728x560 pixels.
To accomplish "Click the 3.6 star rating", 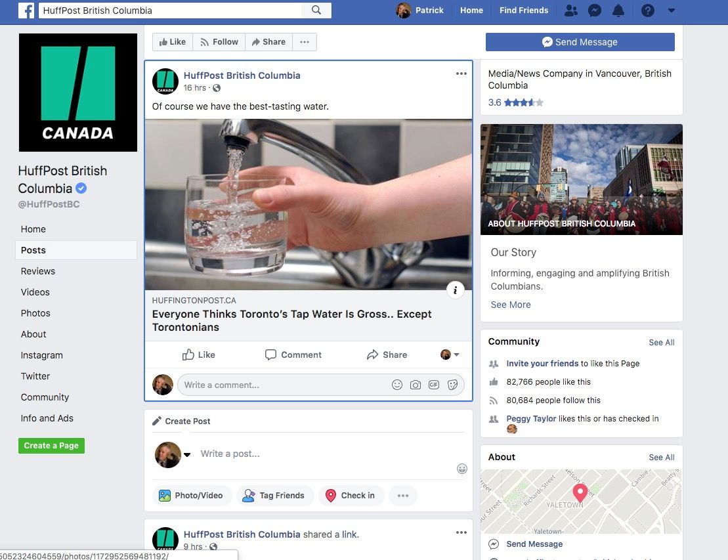I will (515, 102).
